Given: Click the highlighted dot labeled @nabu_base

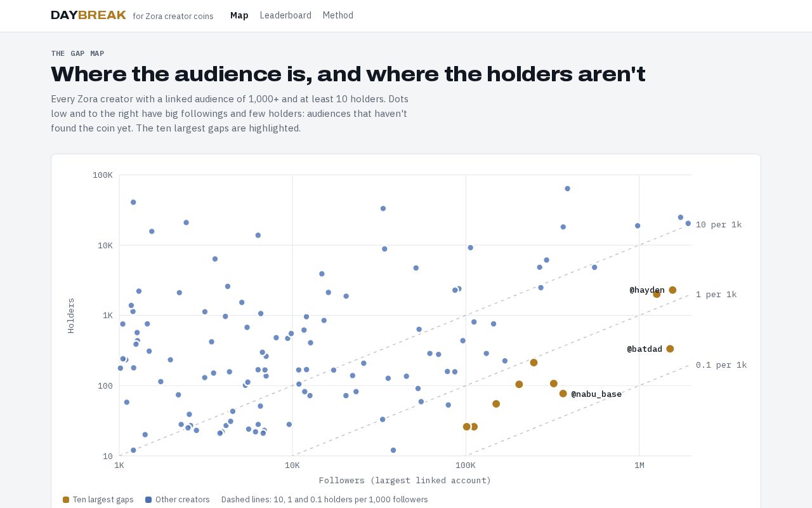Looking at the screenshot, I should [x=563, y=394].
